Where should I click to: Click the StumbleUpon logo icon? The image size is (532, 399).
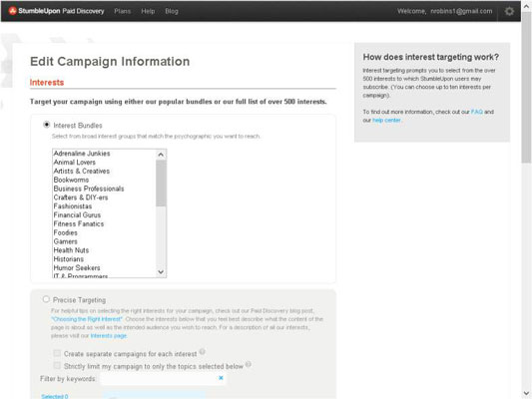(x=13, y=11)
